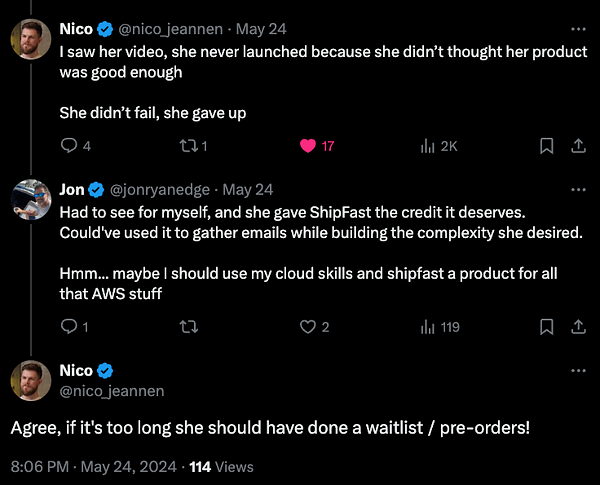Image resolution: width=600 pixels, height=485 pixels.
Task: Like Jon's tweet with 2 likes
Action: (308, 327)
